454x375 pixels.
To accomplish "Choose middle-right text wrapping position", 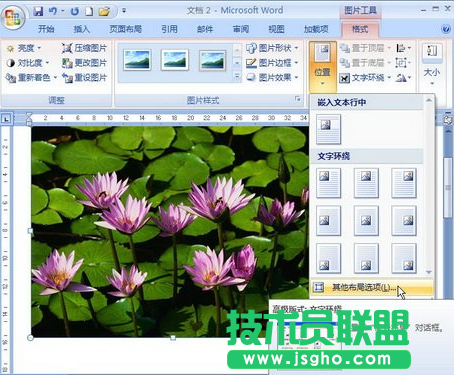I will click(404, 221).
